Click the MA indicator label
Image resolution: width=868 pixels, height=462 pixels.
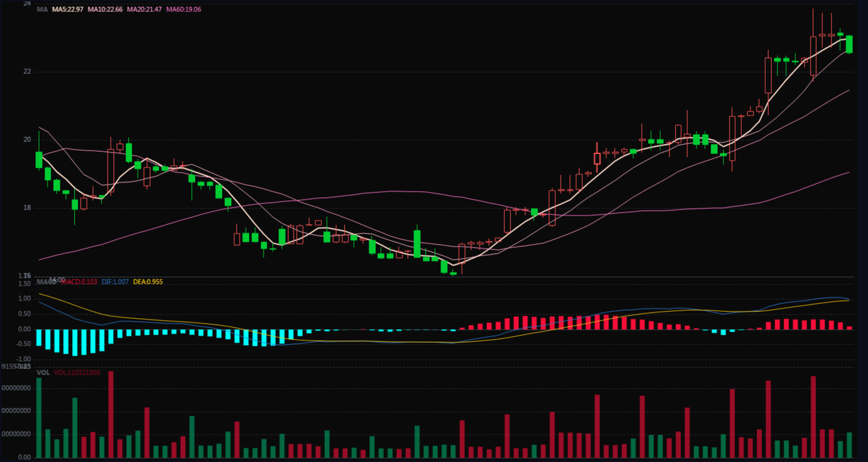(42, 10)
